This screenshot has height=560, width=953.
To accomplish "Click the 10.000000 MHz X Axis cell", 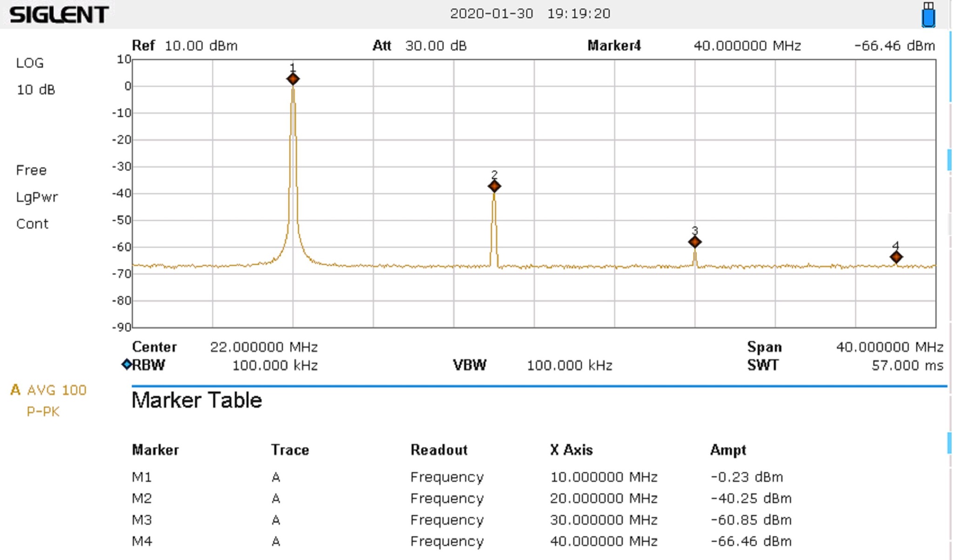I will (x=604, y=477).
